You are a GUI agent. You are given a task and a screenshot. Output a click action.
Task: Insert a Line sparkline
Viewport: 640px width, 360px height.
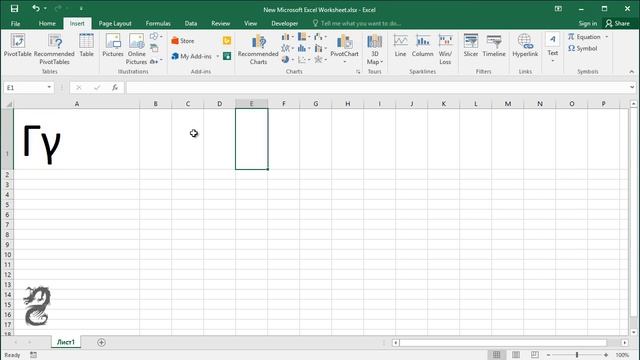[400, 46]
